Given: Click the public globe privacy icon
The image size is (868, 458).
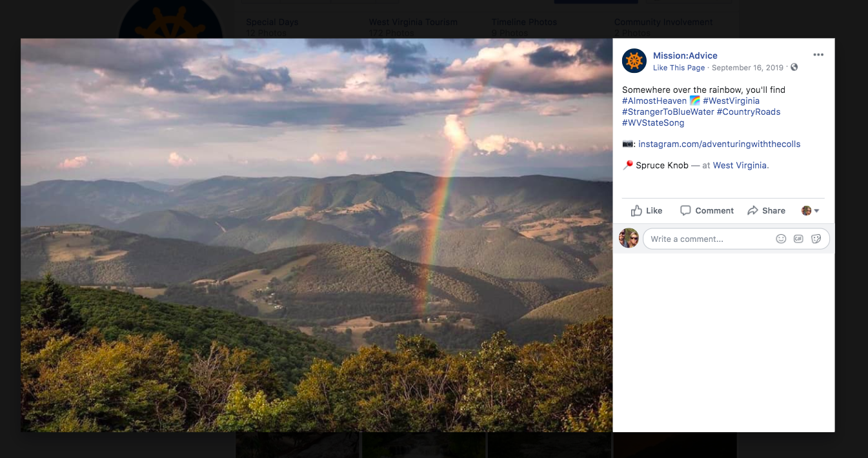Looking at the screenshot, I should [794, 68].
